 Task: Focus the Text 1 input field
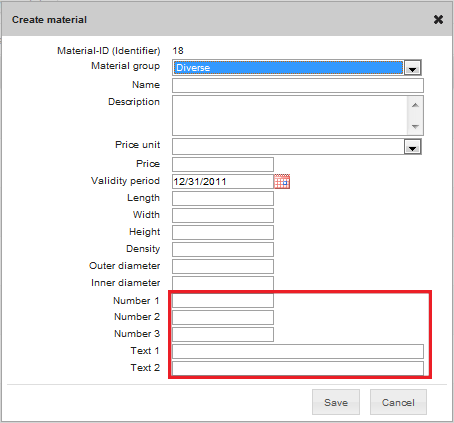298,351
